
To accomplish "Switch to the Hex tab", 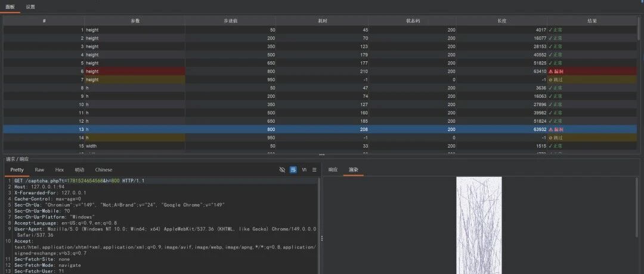I will point(60,170).
